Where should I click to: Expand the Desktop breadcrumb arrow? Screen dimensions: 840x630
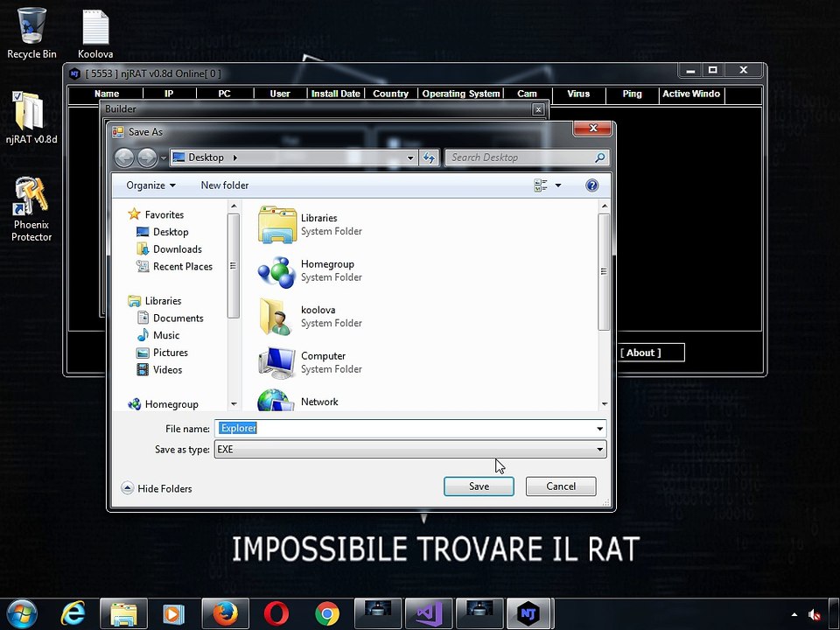click(235, 157)
